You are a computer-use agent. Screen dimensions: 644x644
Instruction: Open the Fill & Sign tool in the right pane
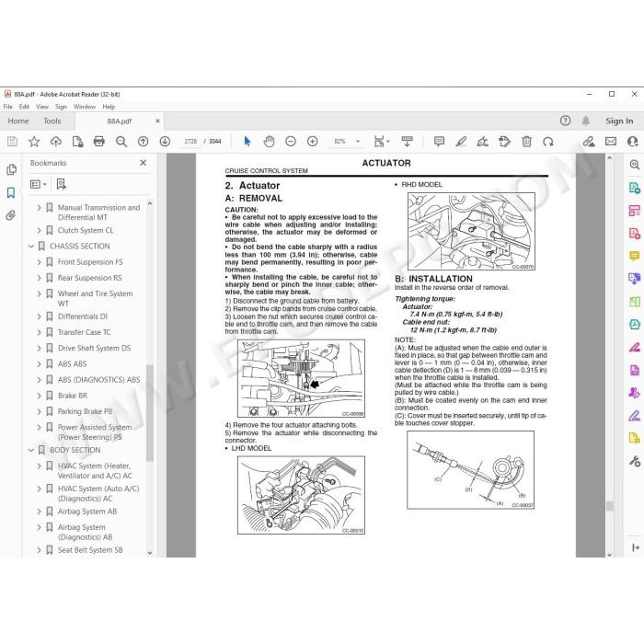pos(635,416)
